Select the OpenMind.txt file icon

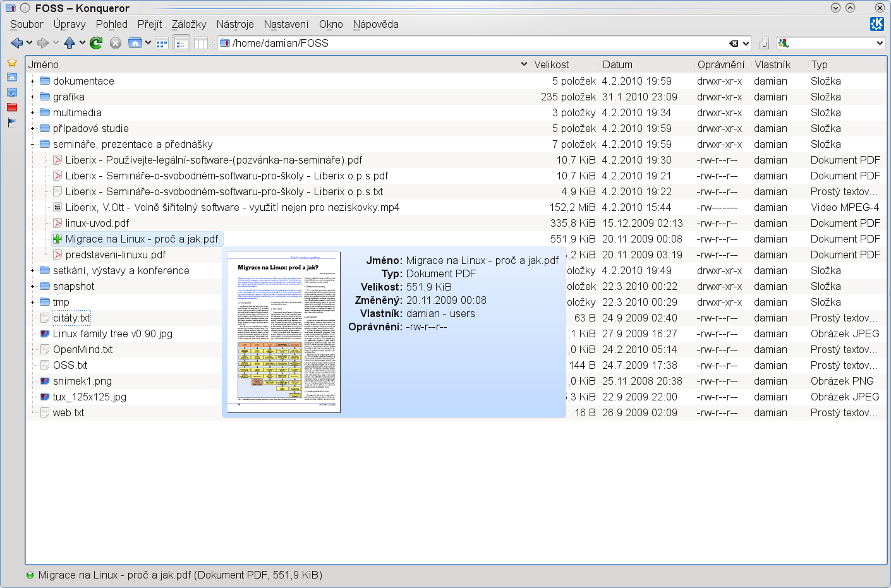(x=45, y=349)
